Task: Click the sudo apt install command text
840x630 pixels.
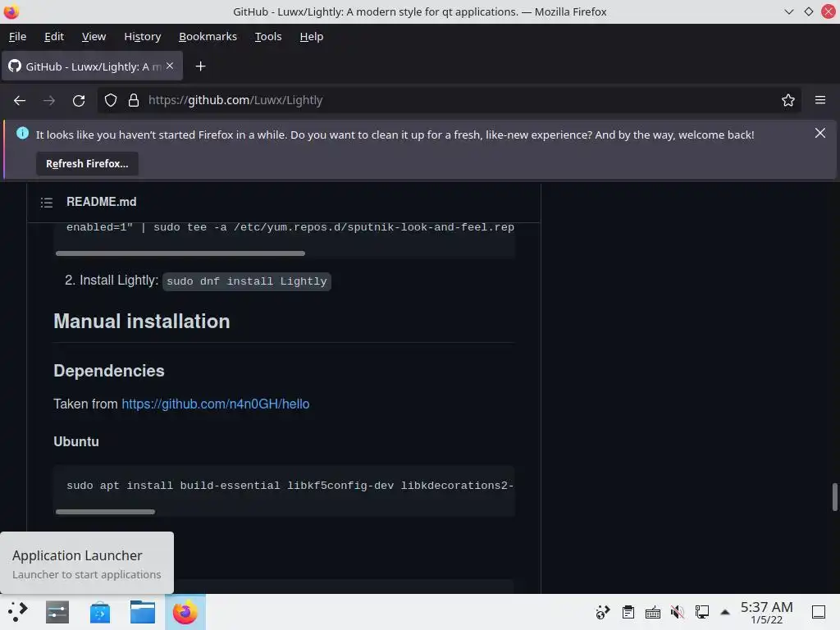Action: (x=290, y=486)
